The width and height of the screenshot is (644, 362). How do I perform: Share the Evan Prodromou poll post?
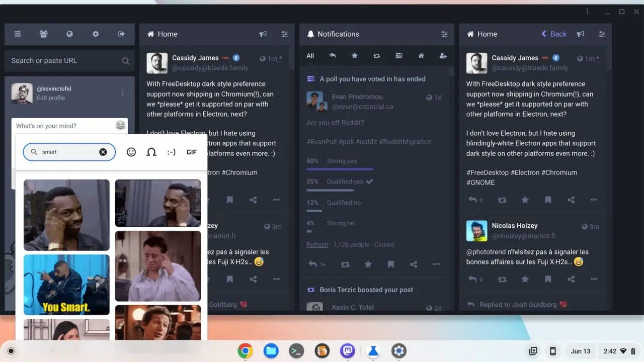(x=414, y=264)
